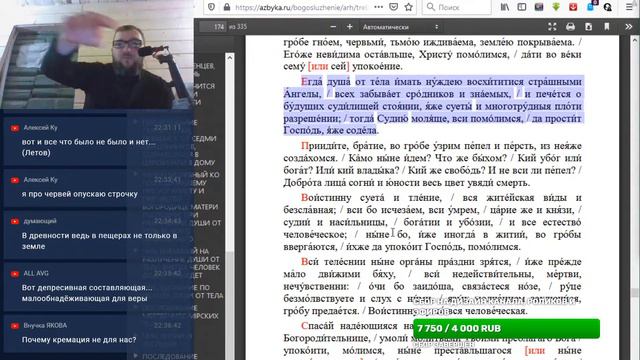Click the red extension icon in toolbar
Image resolution: width=640 pixels, height=360 pixels.
point(573,7)
